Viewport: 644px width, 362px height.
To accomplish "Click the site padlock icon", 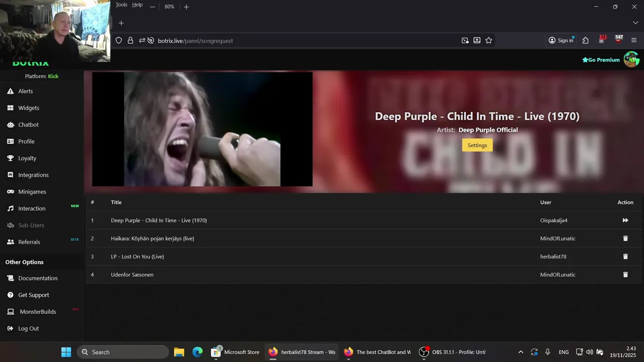I will [130, 40].
